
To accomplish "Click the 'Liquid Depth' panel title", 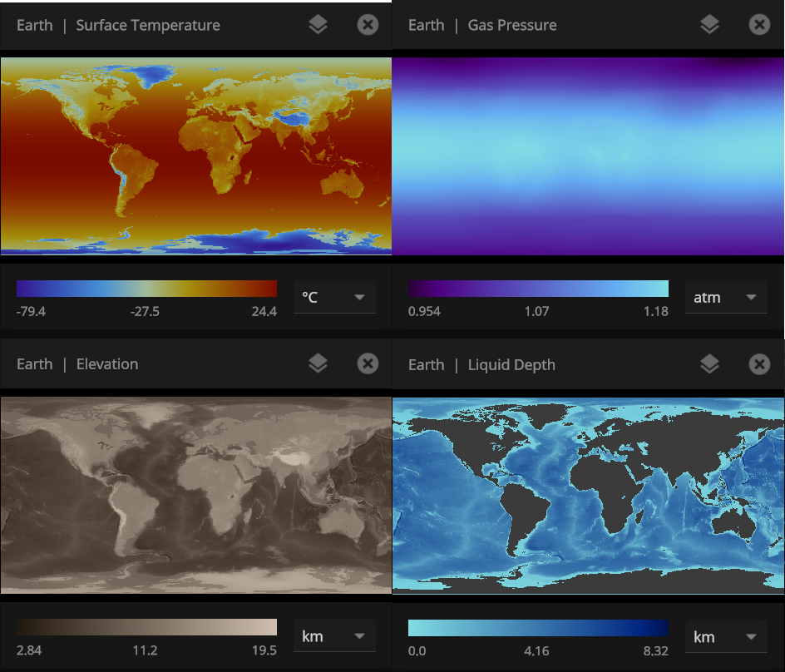I will 511,364.
